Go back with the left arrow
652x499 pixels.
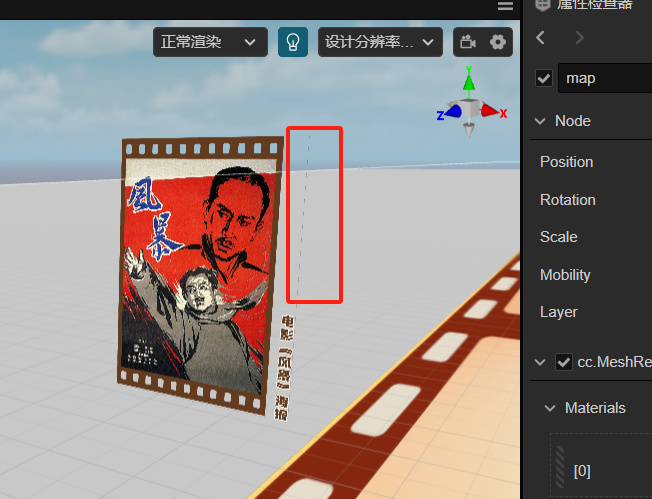(x=541, y=38)
